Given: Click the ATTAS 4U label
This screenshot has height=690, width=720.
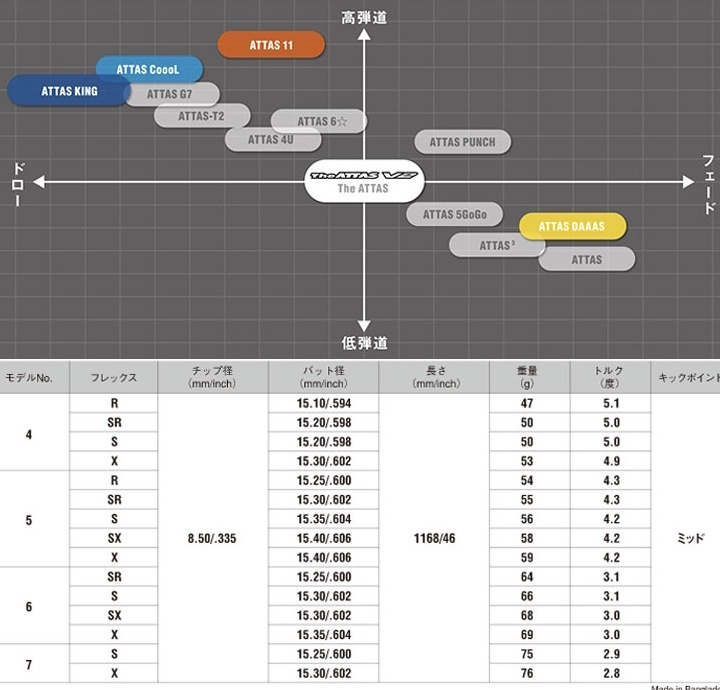Looking at the screenshot, I should tap(273, 139).
